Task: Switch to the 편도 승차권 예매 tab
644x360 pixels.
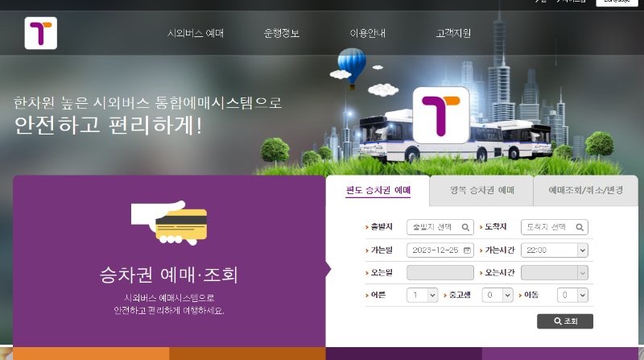Action: [x=378, y=190]
